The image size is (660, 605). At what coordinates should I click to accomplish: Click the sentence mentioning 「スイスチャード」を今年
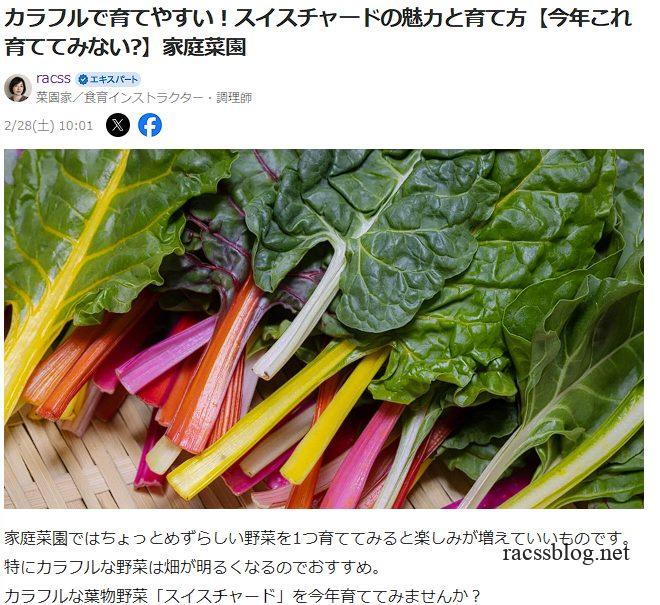[242, 596]
